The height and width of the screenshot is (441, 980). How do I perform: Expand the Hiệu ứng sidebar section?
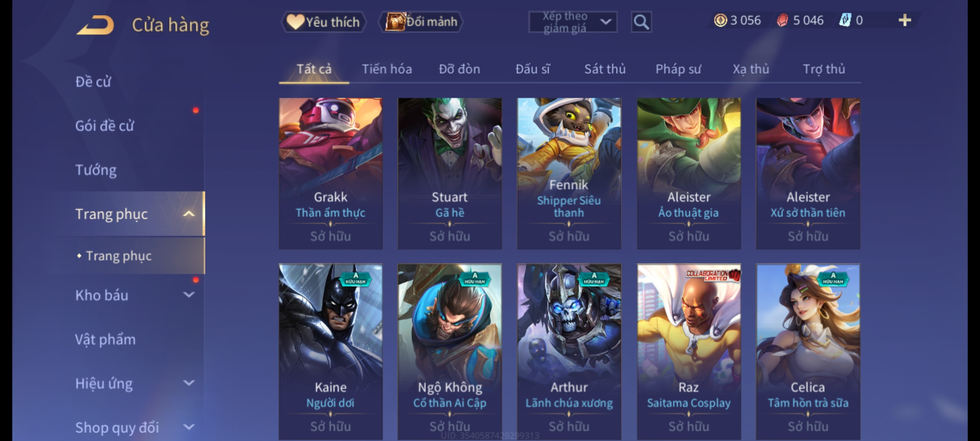[x=189, y=383]
